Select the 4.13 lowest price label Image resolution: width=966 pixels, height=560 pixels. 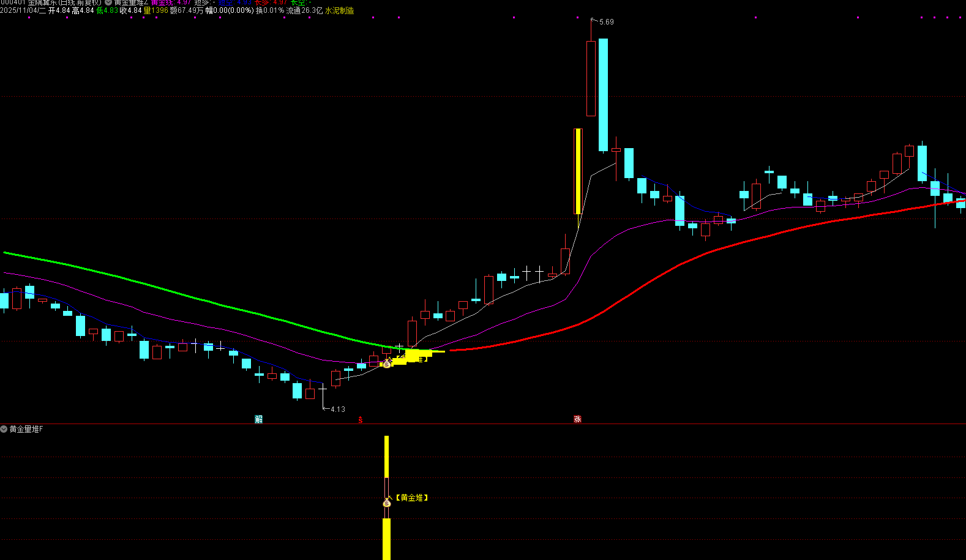[337, 409]
